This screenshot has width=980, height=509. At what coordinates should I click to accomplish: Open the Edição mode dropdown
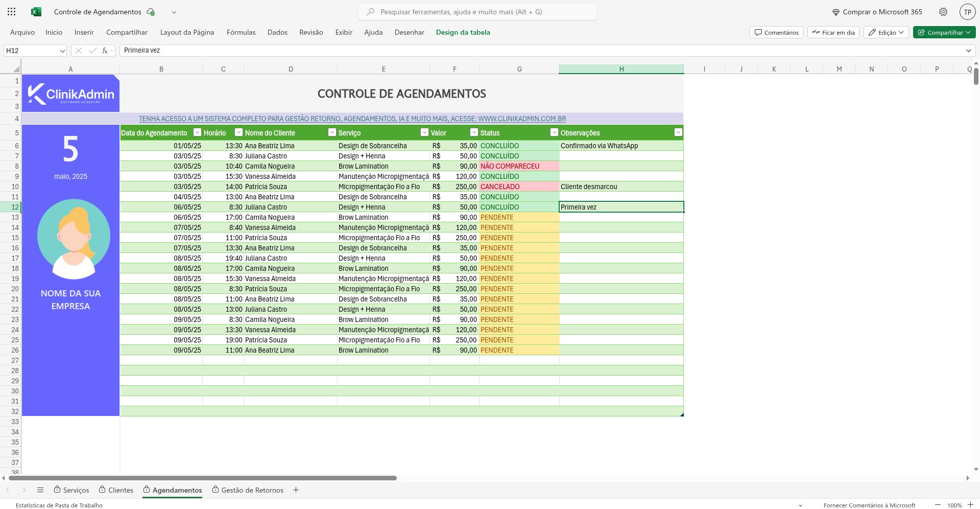886,32
